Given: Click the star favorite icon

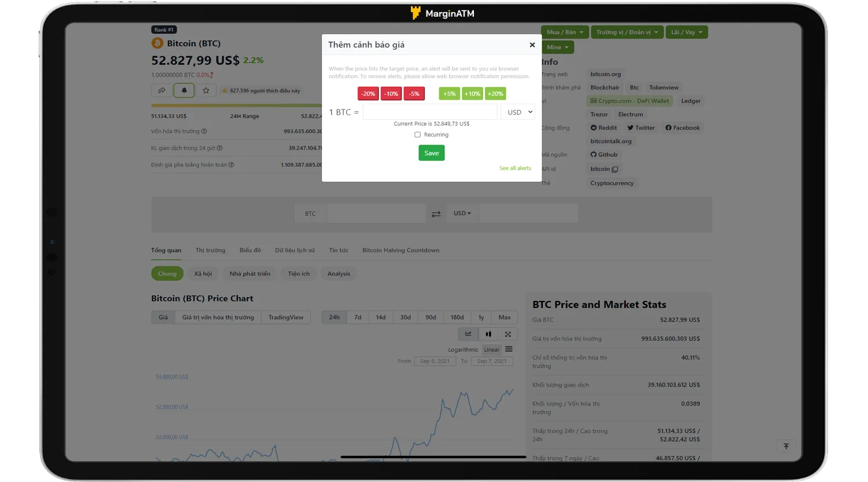Looking at the screenshot, I should pyautogui.click(x=206, y=90).
